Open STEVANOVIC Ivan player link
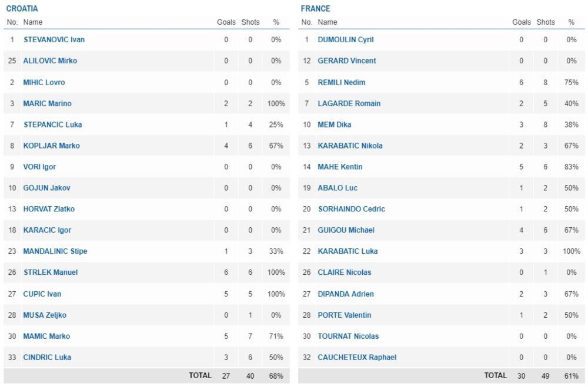The height and width of the screenshot is (387, 588). (x=54, y=40)
